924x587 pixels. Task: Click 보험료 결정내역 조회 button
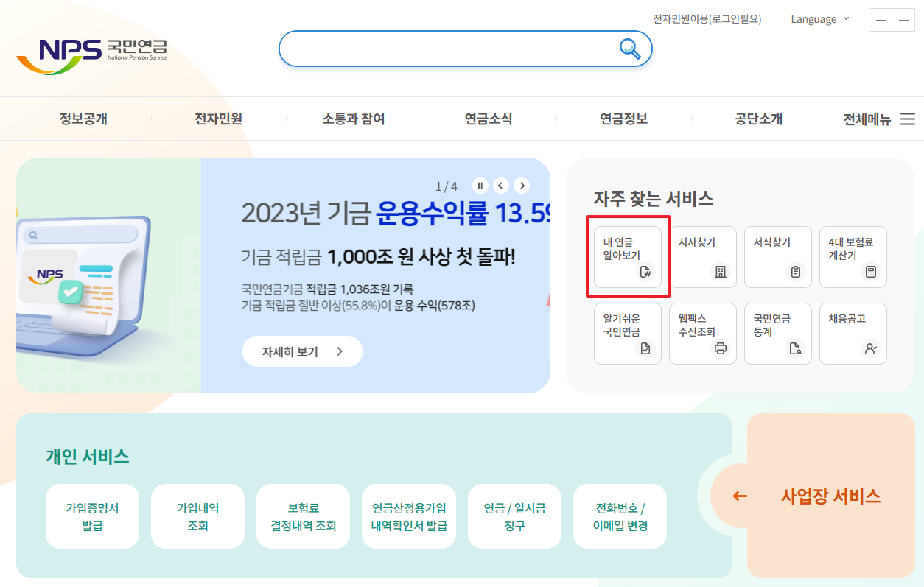[x=303, y=516]
